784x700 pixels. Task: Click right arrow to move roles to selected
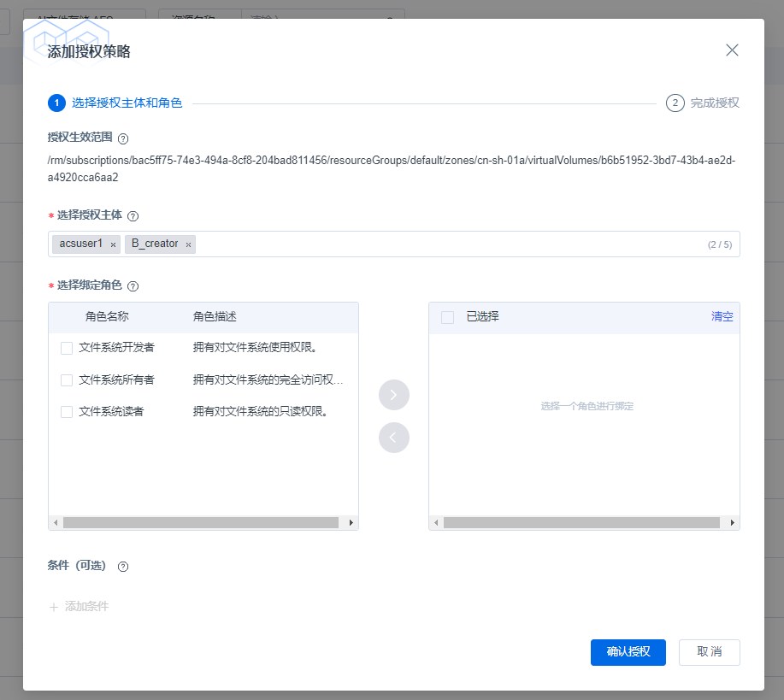(x=393, y=395)
